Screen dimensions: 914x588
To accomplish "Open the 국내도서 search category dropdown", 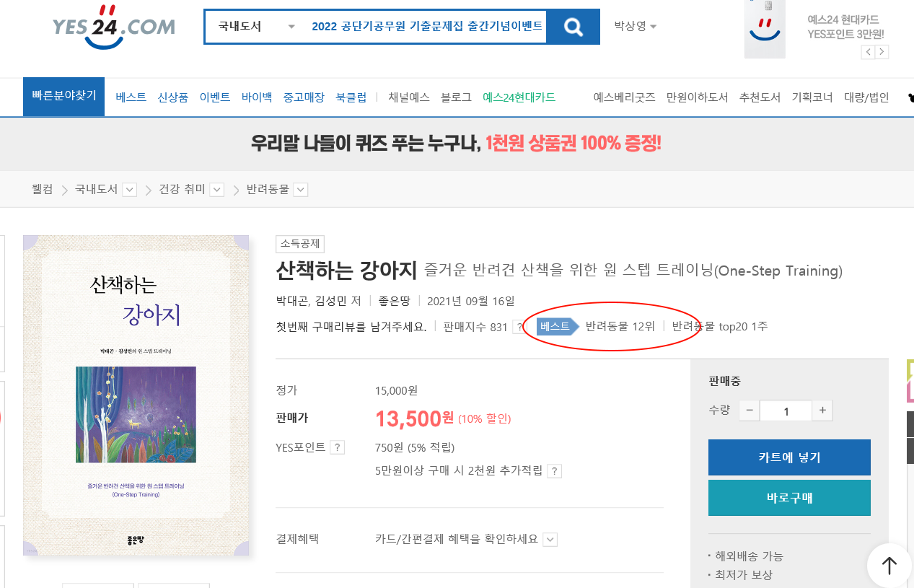I will 256,27.
